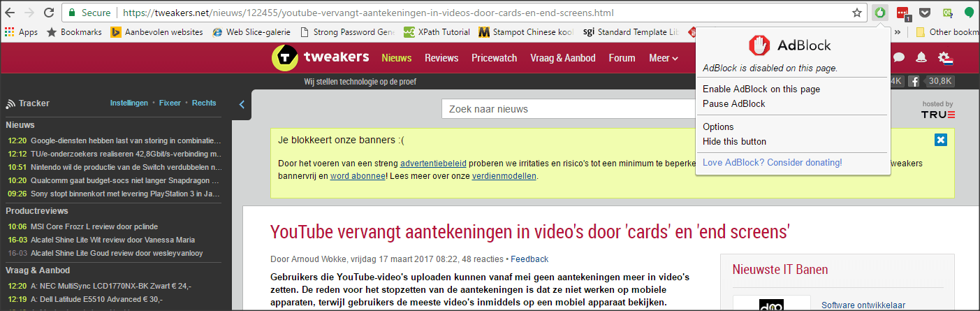Click Rechts in Tracker header
The height and width of the screenshot is (311, 980).
pos(204,103)
